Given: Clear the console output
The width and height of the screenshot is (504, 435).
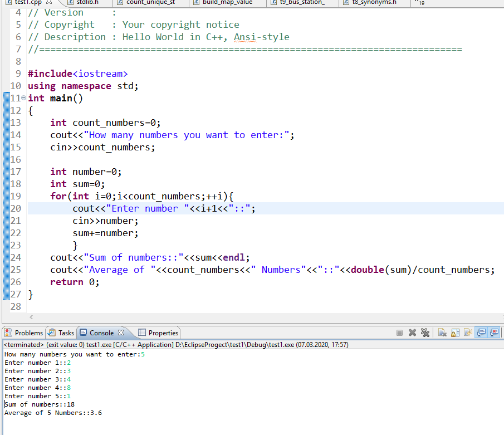Looking at the screenshot, I should click(442, 333).
